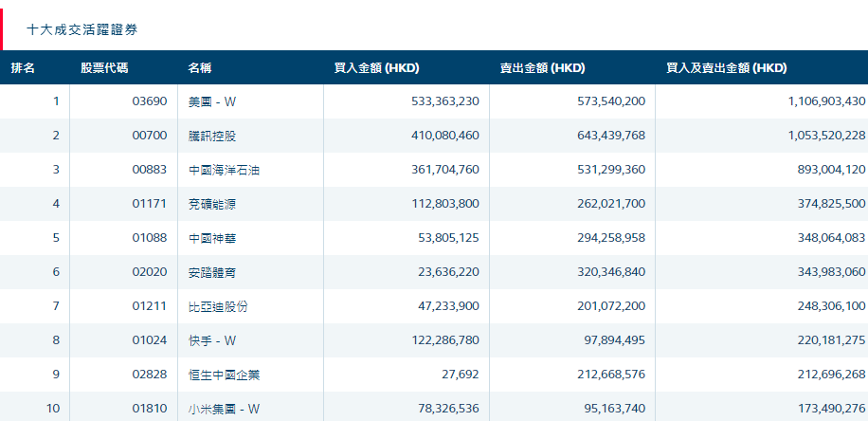
Task: Click sell amount 262,021,700
Action: (611, 204)
